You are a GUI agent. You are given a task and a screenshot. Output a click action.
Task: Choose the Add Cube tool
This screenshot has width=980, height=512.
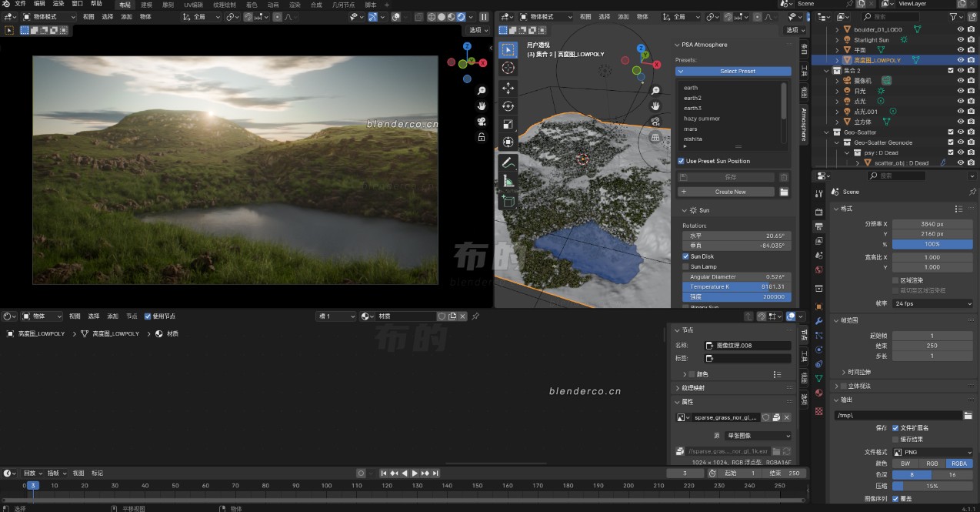click(508, 201)
